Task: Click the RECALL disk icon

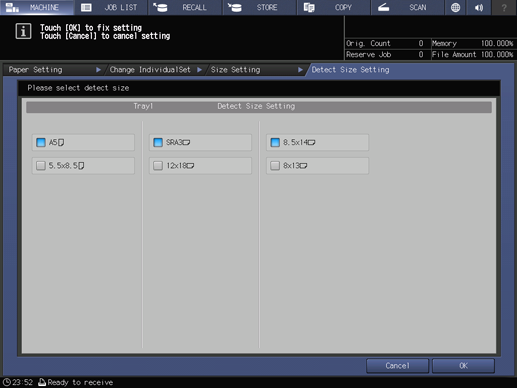Action: click(160, 7)
